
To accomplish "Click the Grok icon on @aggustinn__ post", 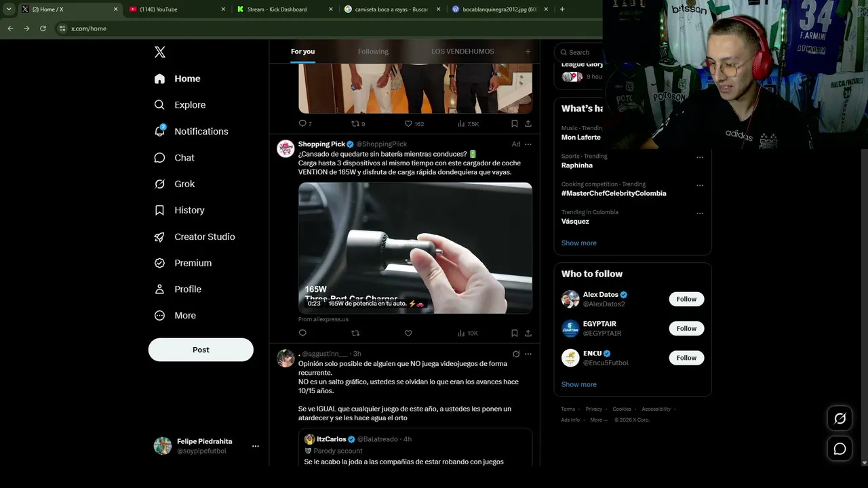I will click(x=516, y=354).
